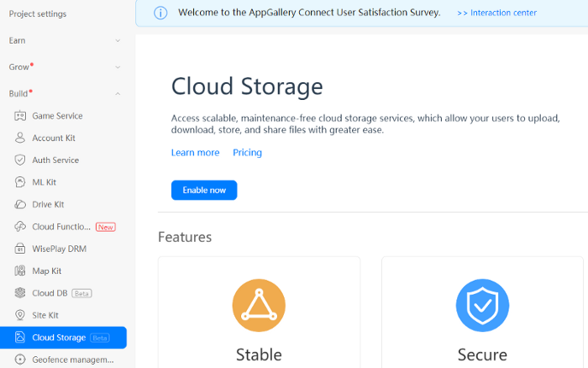Viewport: 588px width, 368px height.
Task: Click the Game Service controller icon
Action: pos(20,116)
